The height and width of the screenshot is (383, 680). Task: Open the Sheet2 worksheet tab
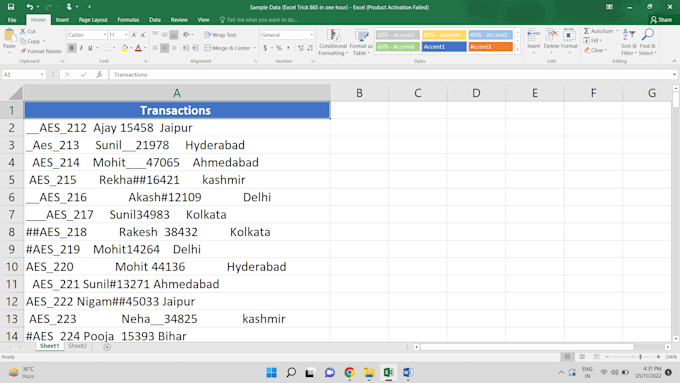pyautogui.click(x=78, y=346)
